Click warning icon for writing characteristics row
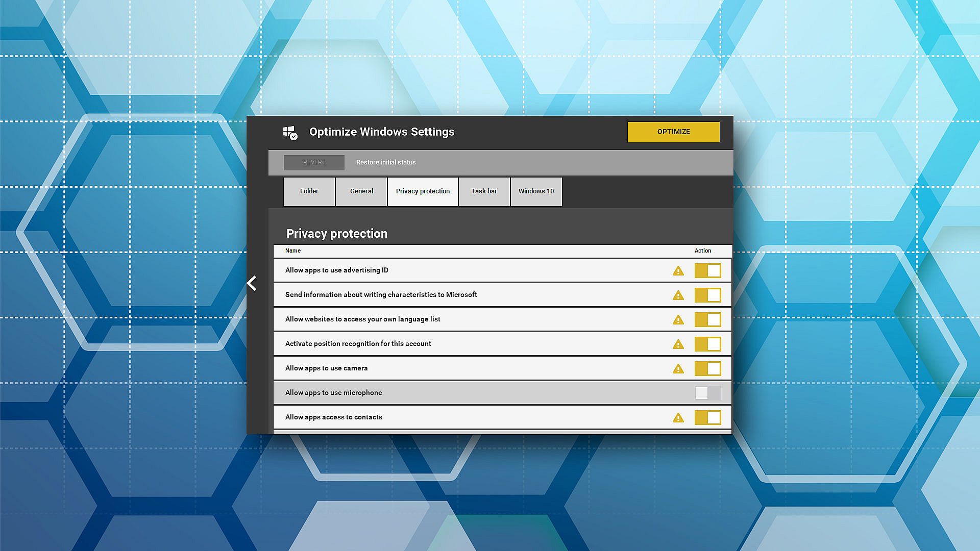The width and height of the screenshot is (980, 551). pos(678,295)
